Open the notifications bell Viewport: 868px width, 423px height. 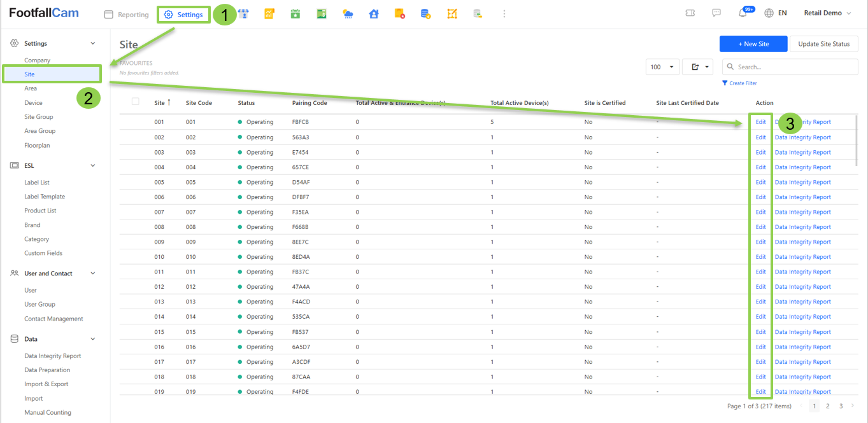pyautogui.click(x=743, y=13)
